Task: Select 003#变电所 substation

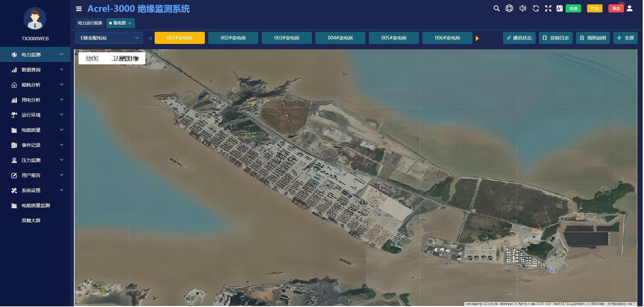Action: click(x=287, y=38)
